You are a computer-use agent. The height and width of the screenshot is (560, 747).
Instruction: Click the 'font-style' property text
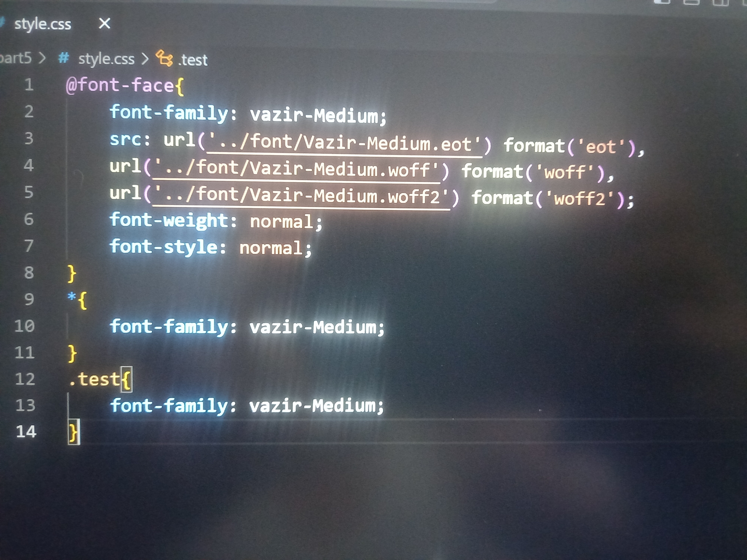[164, 247]
